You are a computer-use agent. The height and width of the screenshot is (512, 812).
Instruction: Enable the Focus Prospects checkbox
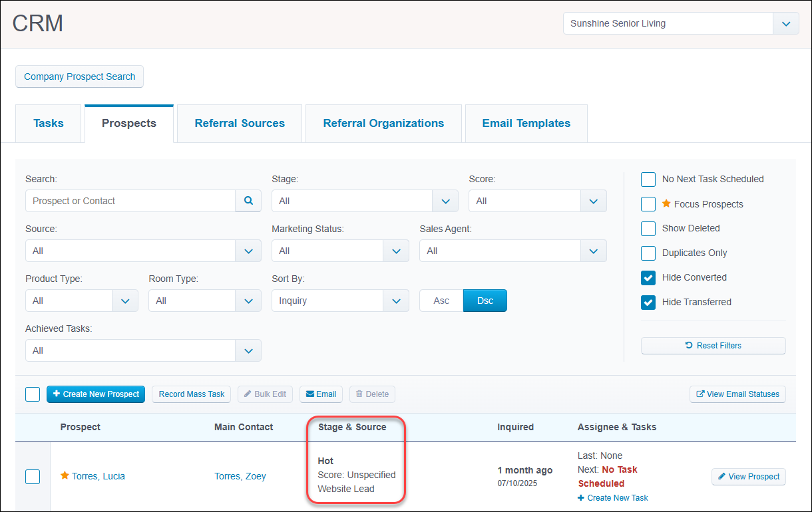648,204
